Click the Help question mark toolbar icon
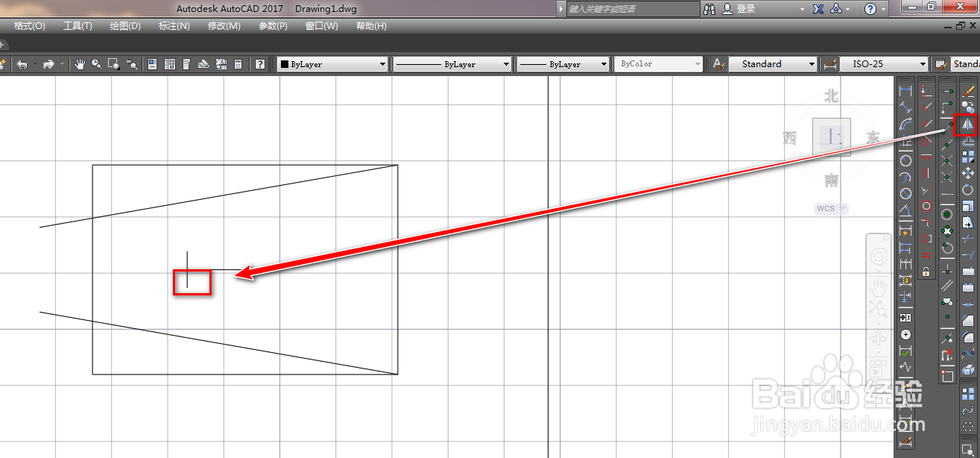This screenshot has height=458, width=980. [259, 64]
